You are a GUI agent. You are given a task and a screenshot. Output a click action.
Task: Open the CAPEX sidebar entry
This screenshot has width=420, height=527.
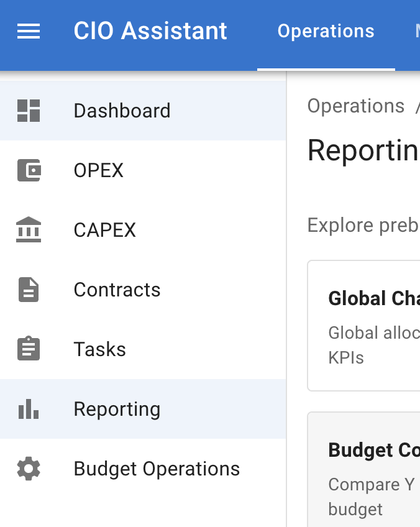[104, 230]
